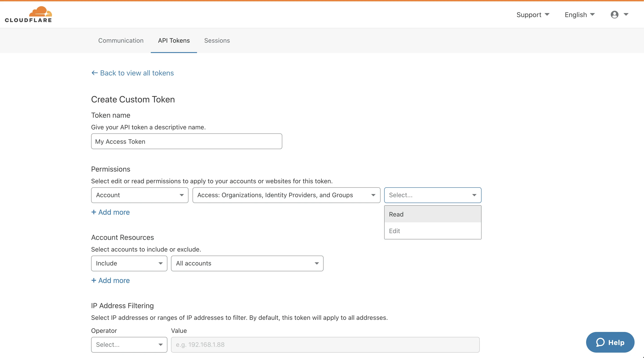Select Edit in the permissions list
The height and width of the screenshot is (358, 644).
(432, 231)
